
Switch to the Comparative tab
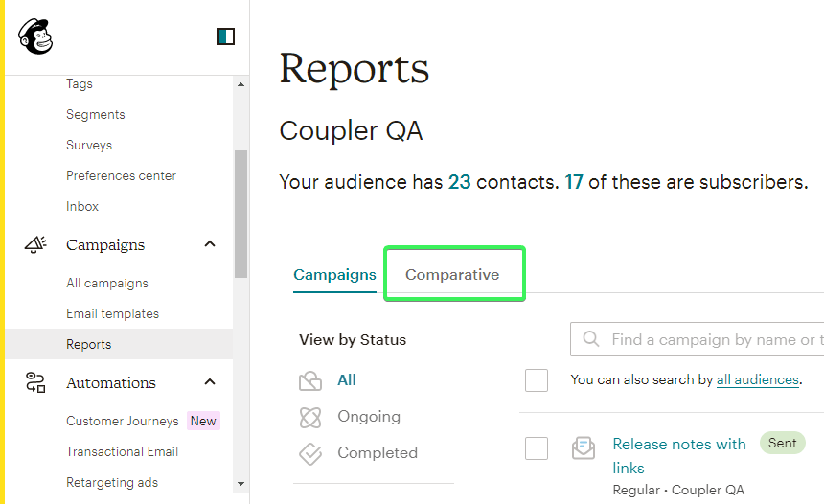coord(452,274)
